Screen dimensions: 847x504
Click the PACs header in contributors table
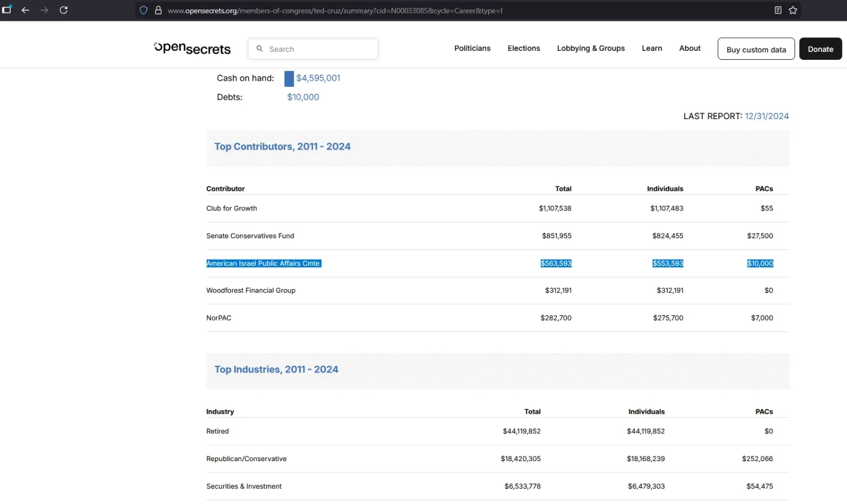click(x=765, y=189)
